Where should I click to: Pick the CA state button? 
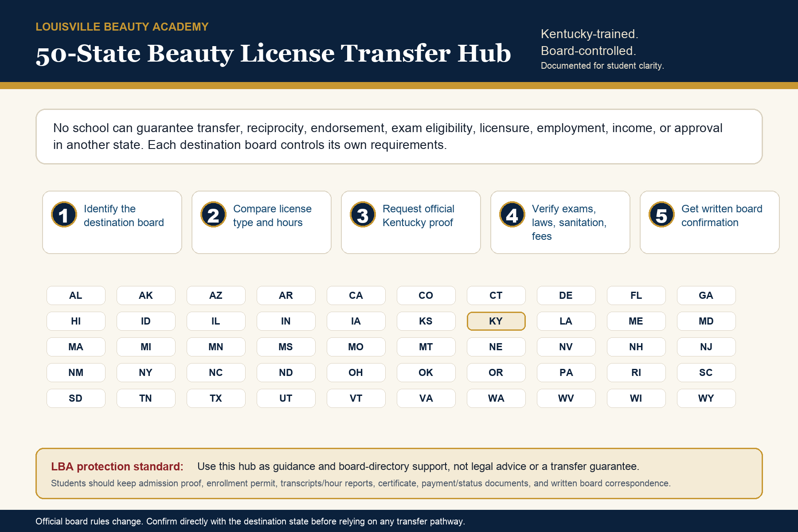click(356, 295)
